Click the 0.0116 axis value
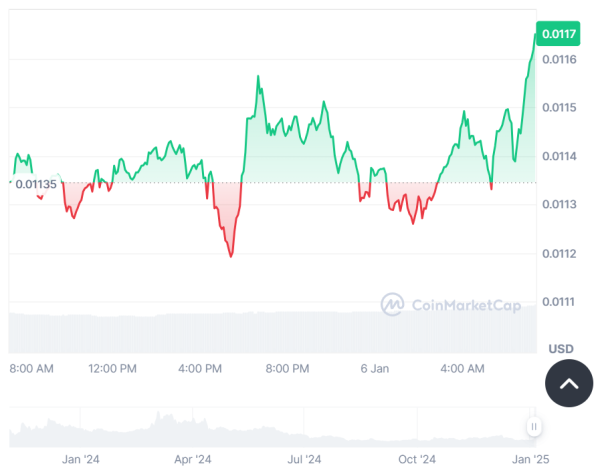The height and width of the screenshot is (476, 600). point(559,59)
